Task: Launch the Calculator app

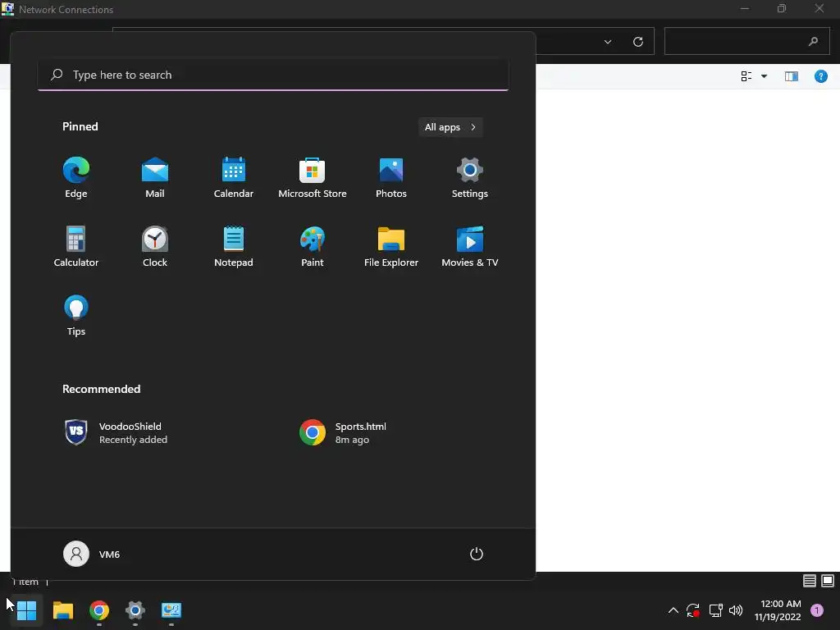Action: click(76, 247)
